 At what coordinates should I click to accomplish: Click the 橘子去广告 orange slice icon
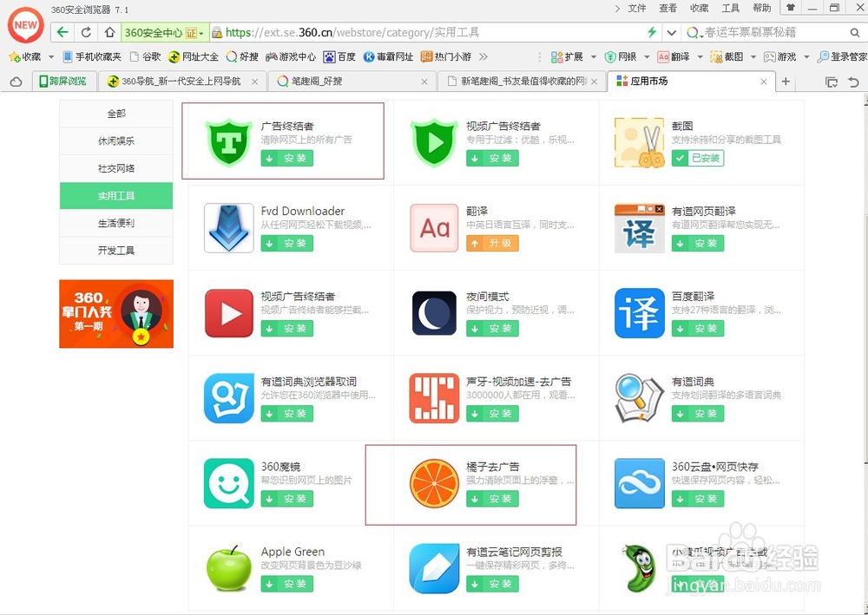click(x=435, y=483)
